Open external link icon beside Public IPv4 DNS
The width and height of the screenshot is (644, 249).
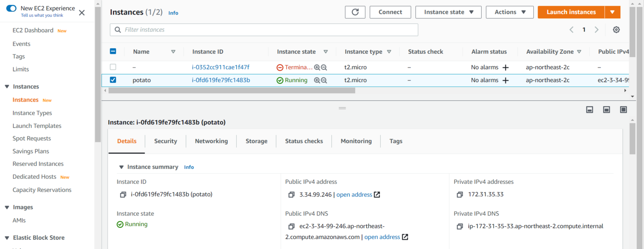(405, 237)
